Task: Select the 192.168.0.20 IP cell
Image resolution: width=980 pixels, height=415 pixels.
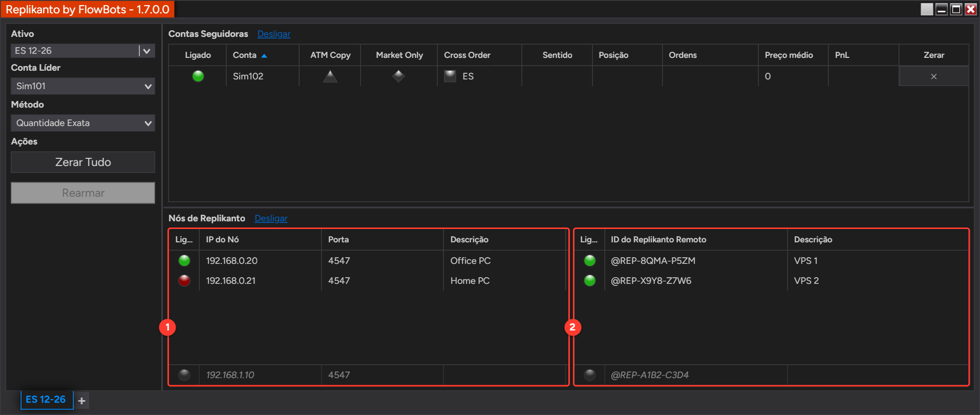Action: (260, 261)
